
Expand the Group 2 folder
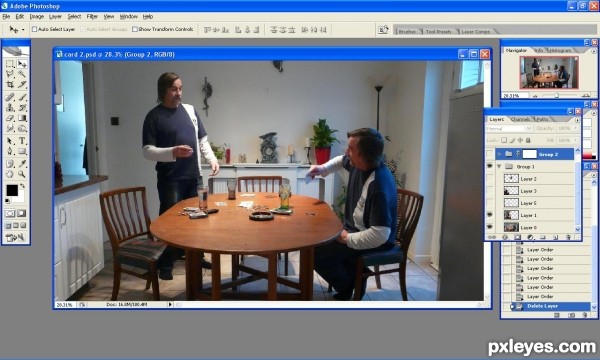pyautogui.click(x=499, y=154)
